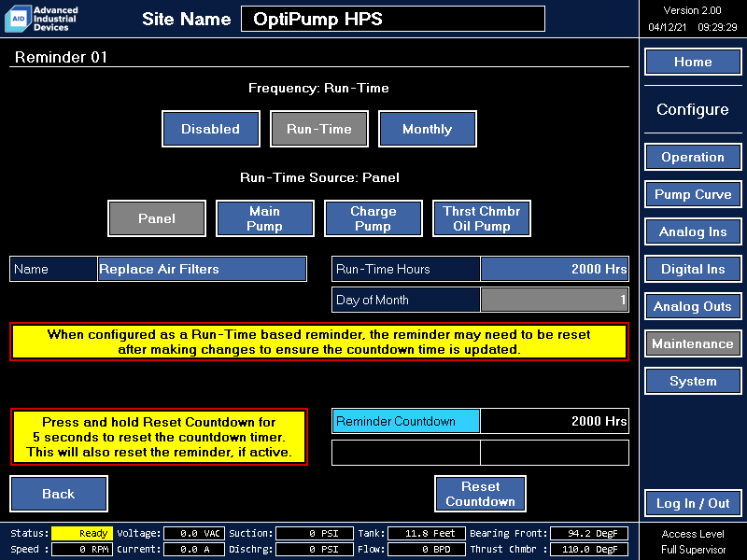The image size is (747, 560).
Task: Click the Full Supervisor access level text
Action: tap(693, 550)
